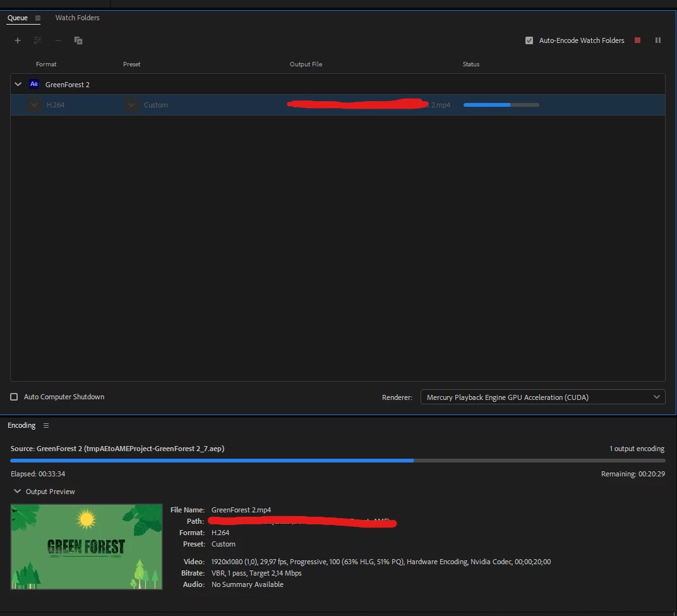Switch to the Watch Folders tab
Screen dimensions: 677x616
pos(77,18)
